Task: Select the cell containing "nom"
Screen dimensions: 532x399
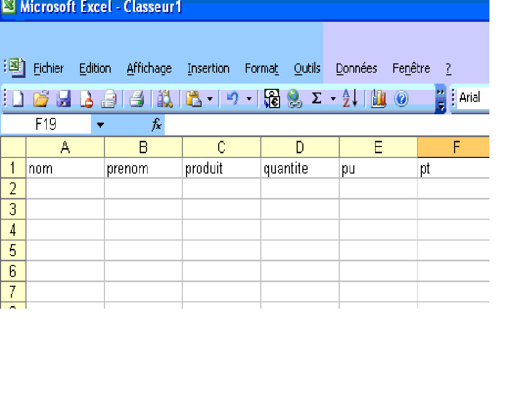Action: pos(65,168)
